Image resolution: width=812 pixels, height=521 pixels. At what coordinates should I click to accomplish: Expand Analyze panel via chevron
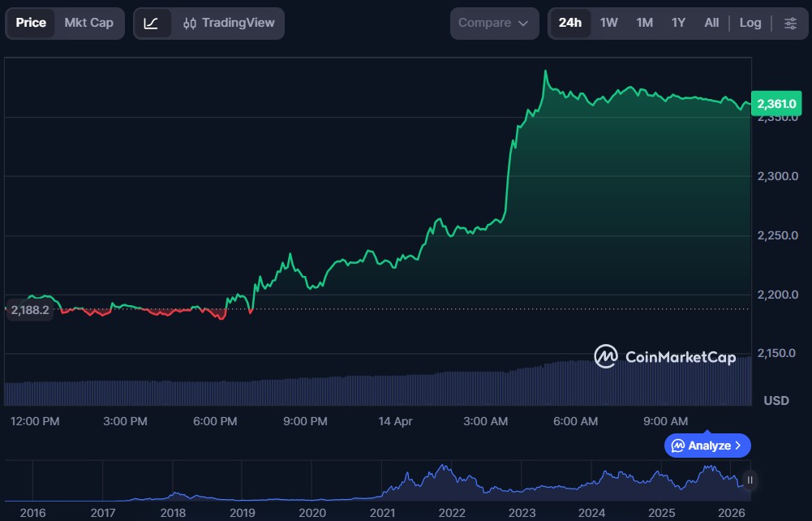(x=738, y=446)
